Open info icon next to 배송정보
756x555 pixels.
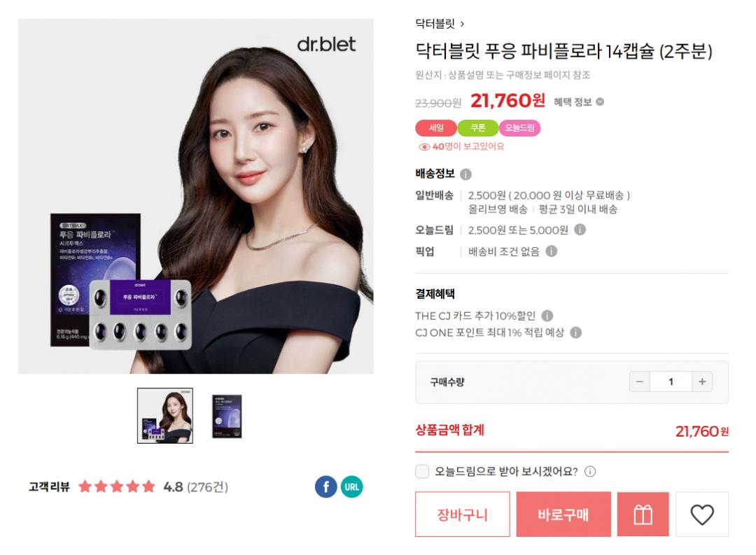(465, 174)
